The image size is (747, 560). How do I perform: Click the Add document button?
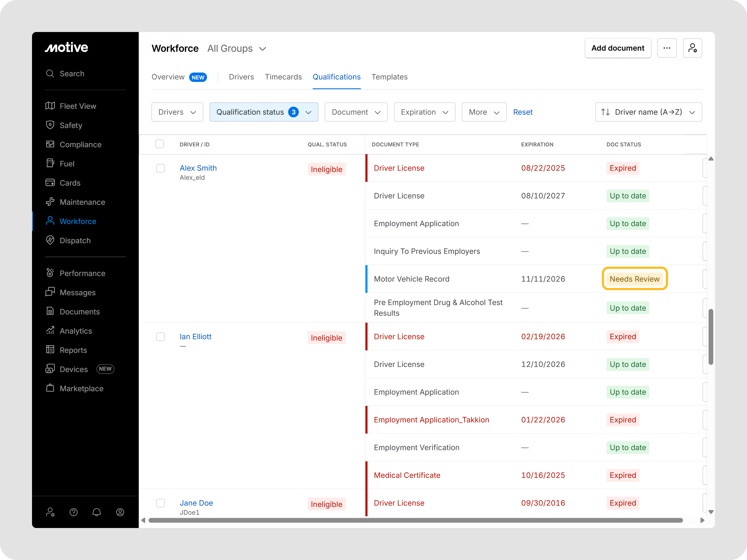coord(617,48)
